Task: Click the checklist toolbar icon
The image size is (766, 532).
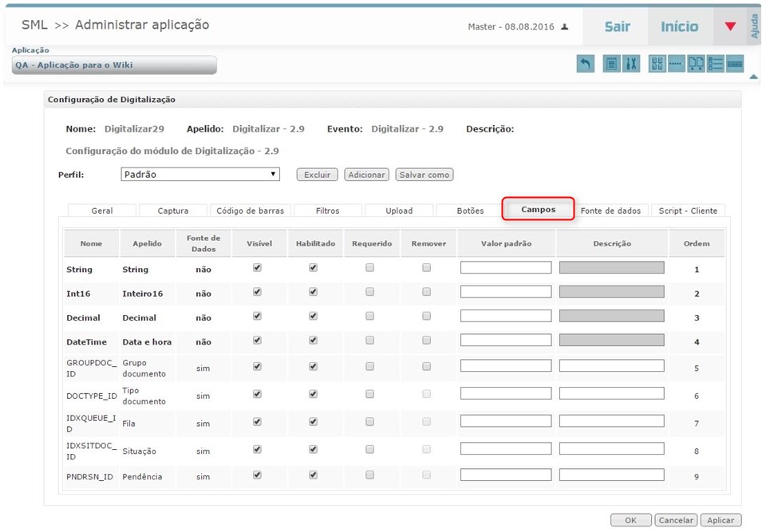Action: [716, 64]
